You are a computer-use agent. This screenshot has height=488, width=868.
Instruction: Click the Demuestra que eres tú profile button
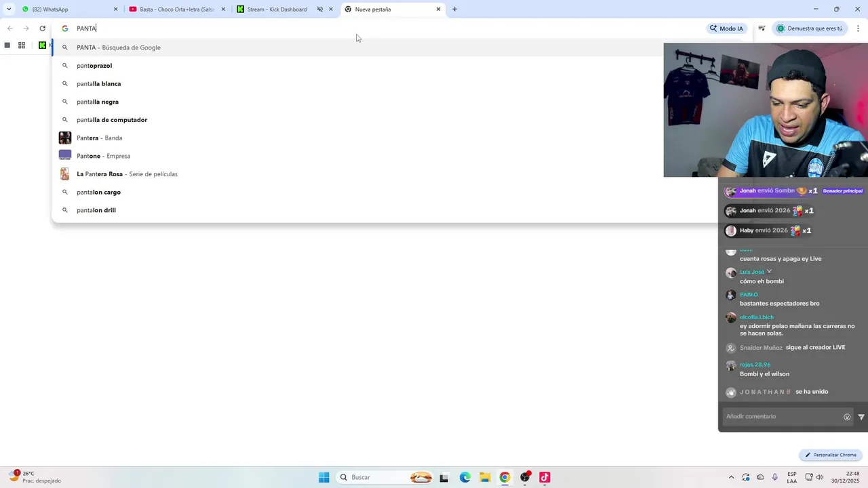tap(810, 28)
